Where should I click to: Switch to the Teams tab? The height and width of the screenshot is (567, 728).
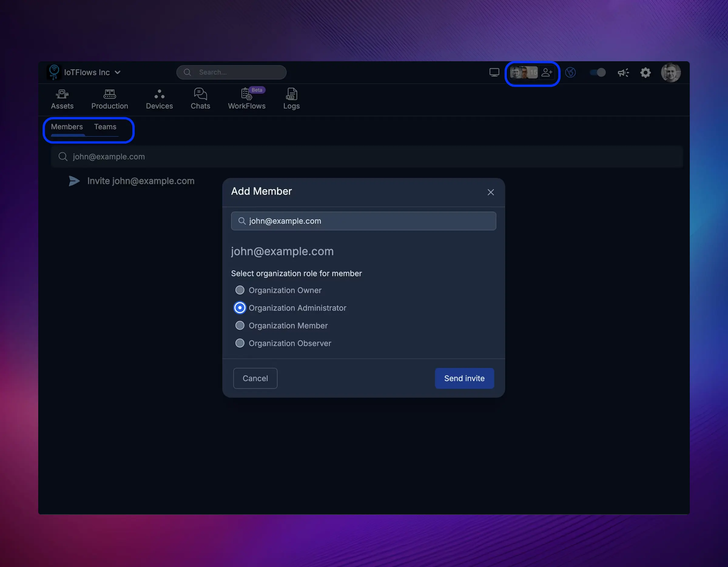click(105, 127)
